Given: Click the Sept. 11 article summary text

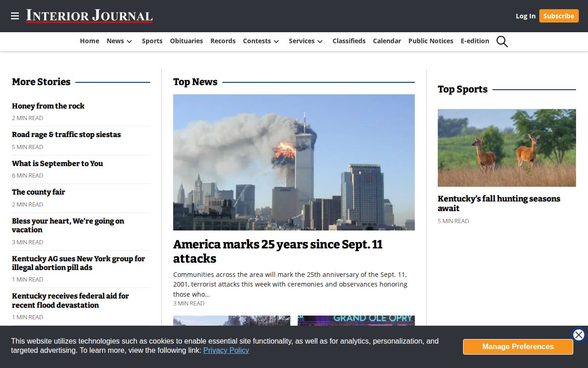Looking at the screenshot, I should tap(290, 284).
